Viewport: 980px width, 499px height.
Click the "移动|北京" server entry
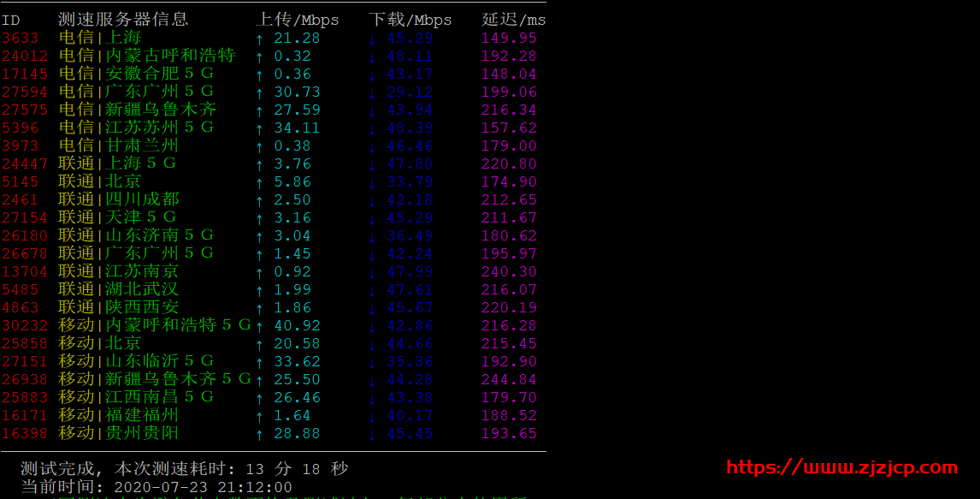100,343
